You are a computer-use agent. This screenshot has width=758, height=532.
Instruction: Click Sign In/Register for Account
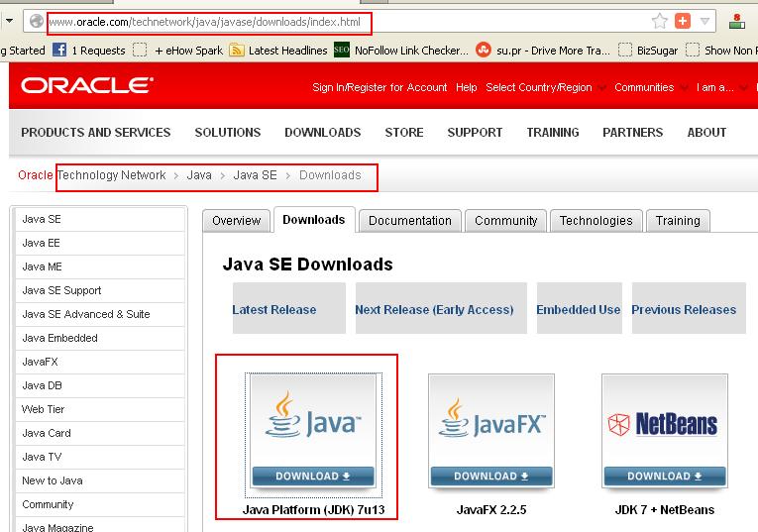(379, 87)
